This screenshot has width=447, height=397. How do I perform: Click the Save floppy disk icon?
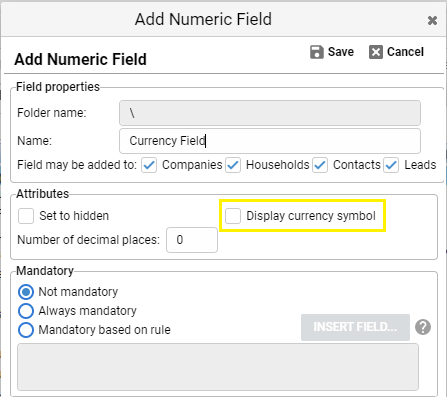pos(317,52)
